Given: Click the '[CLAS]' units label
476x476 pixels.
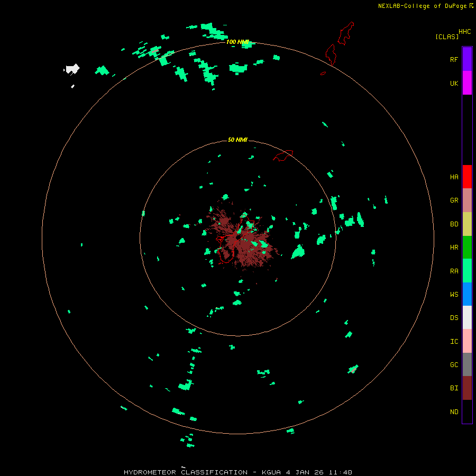Looking at the screenshot, I should tap(447, 37).
